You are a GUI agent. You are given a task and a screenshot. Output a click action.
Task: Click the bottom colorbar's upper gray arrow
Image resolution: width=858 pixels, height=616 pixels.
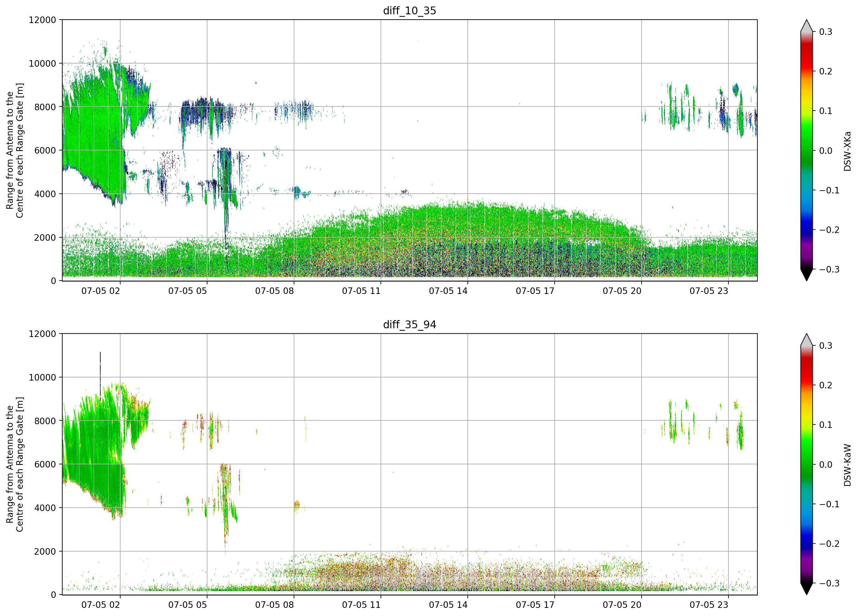click(807, 340)
